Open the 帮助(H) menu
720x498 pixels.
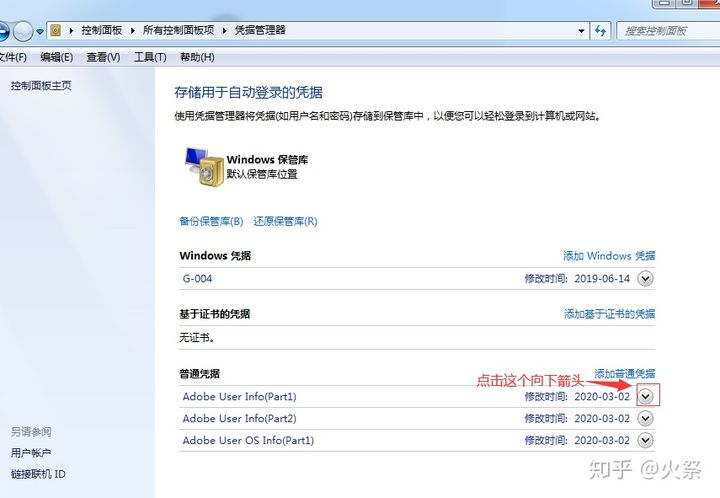click(197, 57)
